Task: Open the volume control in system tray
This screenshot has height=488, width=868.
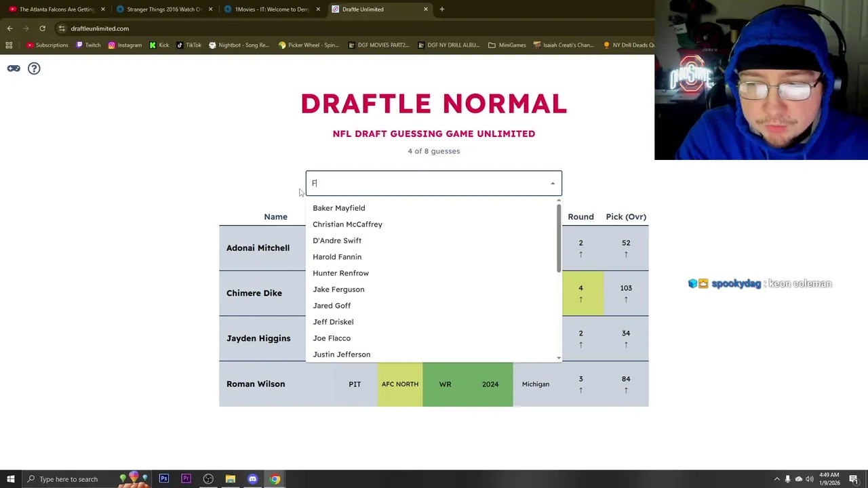Action: point(809,479)
